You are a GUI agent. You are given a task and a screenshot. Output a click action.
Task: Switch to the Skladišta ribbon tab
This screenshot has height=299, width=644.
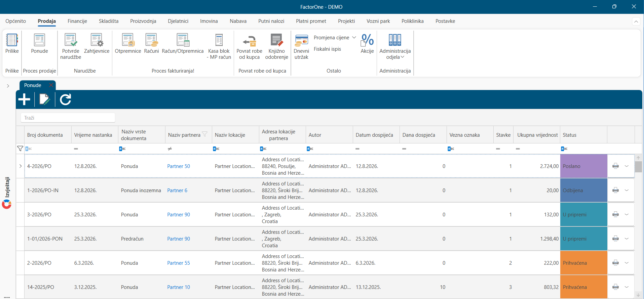[109, 21]
